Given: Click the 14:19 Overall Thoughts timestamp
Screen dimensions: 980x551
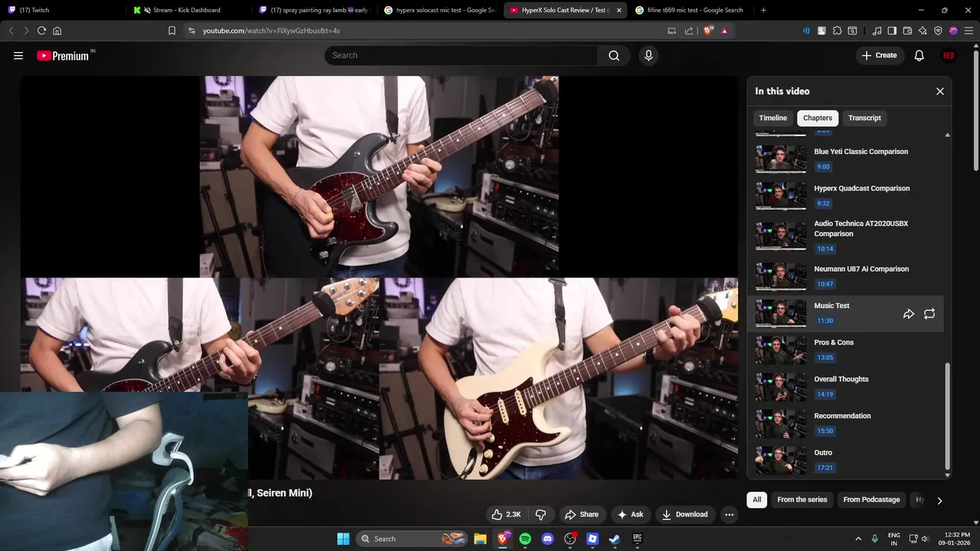Looking at the screenshot, I should coord(825,394).
